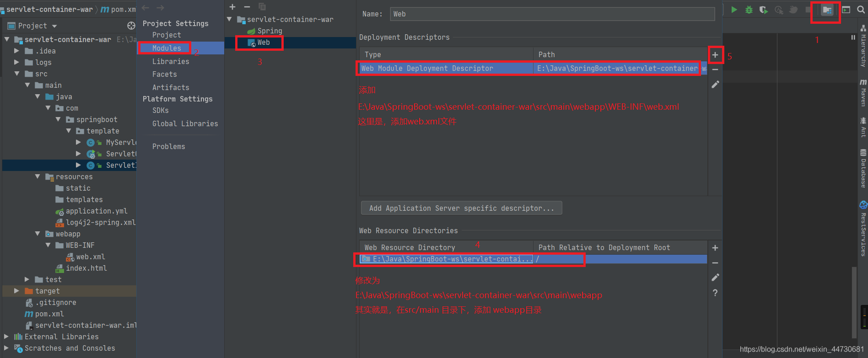868x358 pixels.
Task: Expand External Libraries node
Action: tap(6, 337)
